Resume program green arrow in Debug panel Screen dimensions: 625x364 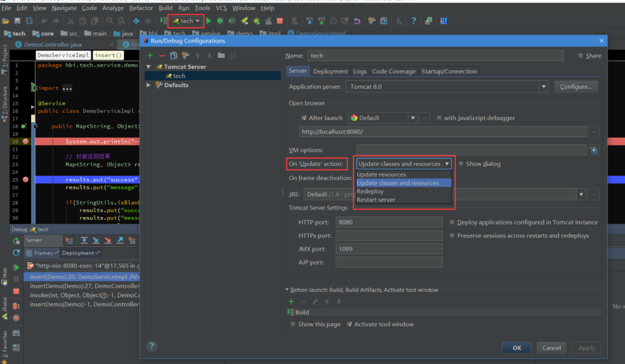(x=16, y=267)
